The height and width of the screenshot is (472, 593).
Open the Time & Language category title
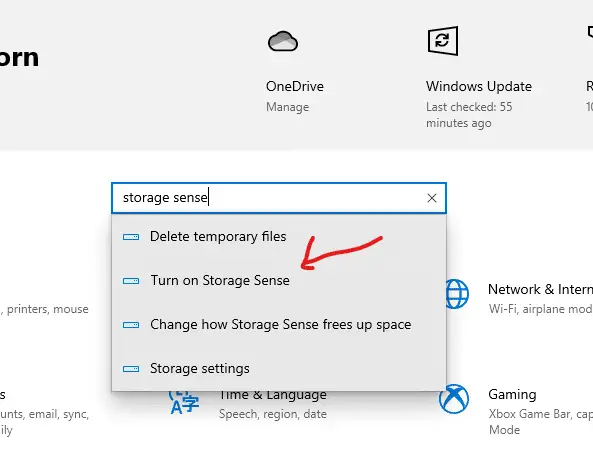273,395
